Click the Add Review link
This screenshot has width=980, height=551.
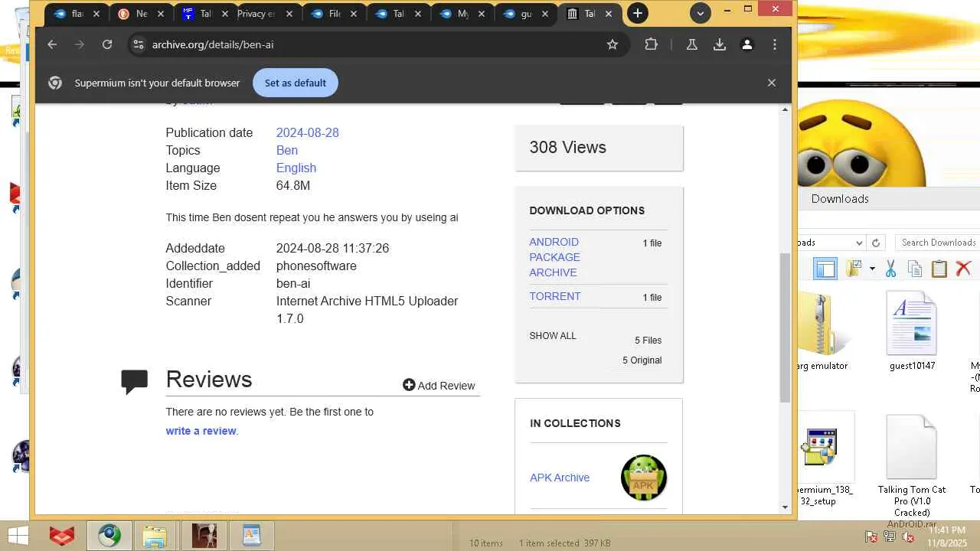coord(439,386)
